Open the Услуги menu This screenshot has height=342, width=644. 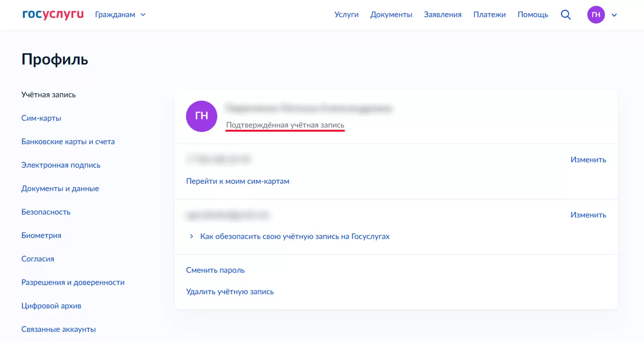347,15
